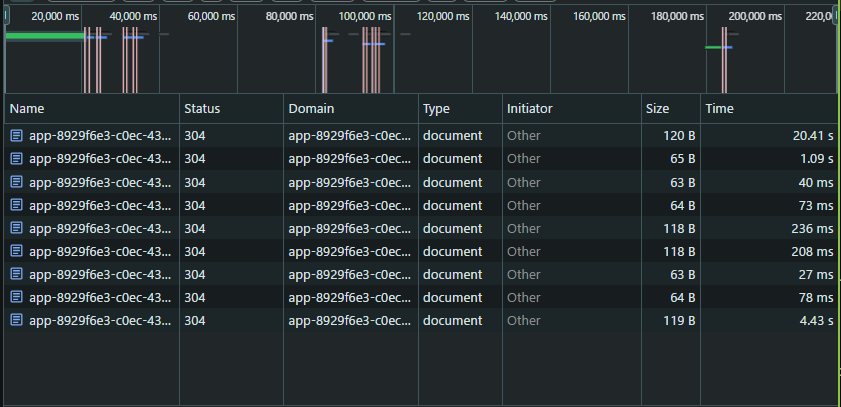
Task: Open the request name taking 1.09 s
Action: tap(100, 159)
